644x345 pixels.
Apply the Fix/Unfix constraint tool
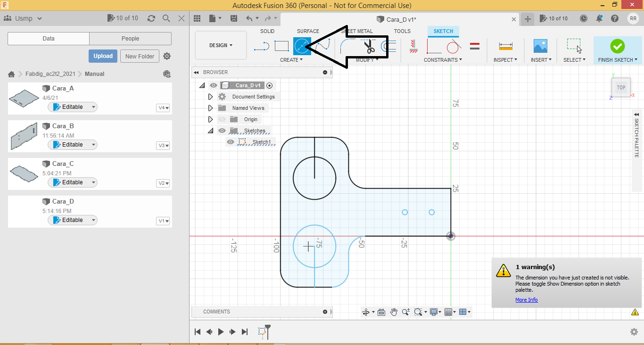point(413,46)
